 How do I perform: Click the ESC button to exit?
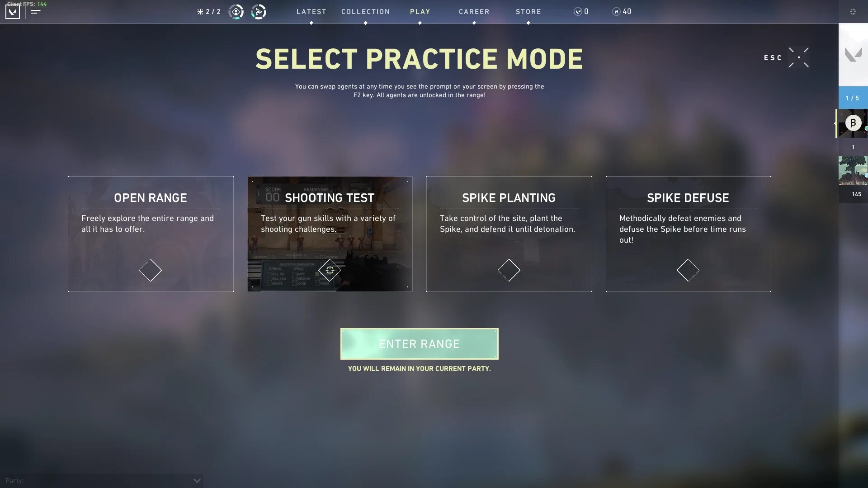tap(773, 57)
